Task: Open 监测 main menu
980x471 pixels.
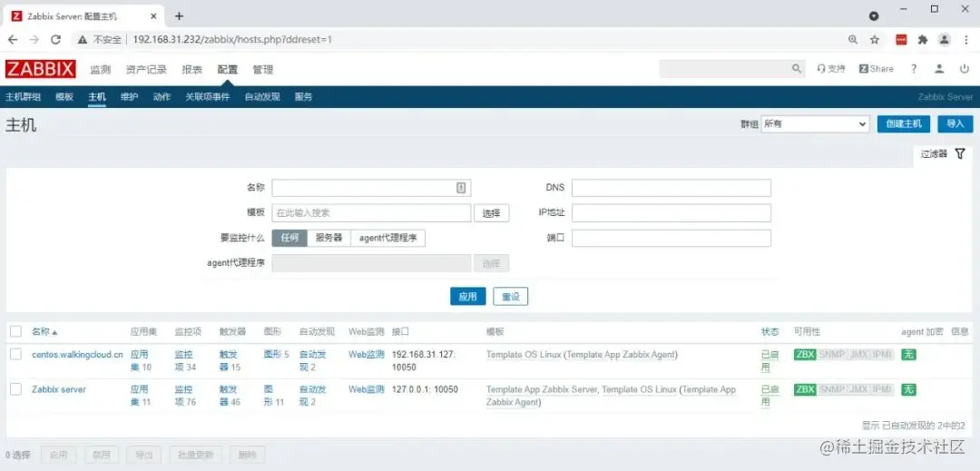Action: 100,69
